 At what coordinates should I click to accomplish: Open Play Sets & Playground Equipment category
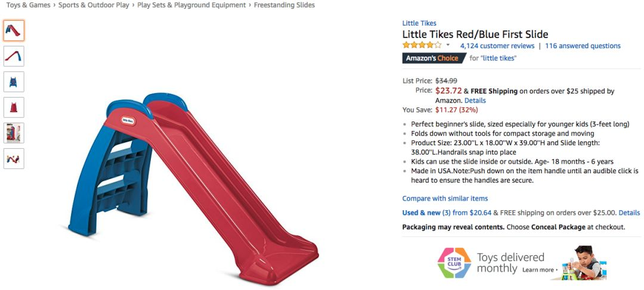tap(191, 5)
